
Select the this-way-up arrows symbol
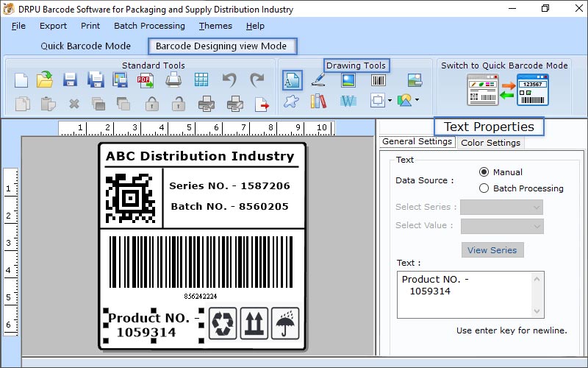pos(254,323)
